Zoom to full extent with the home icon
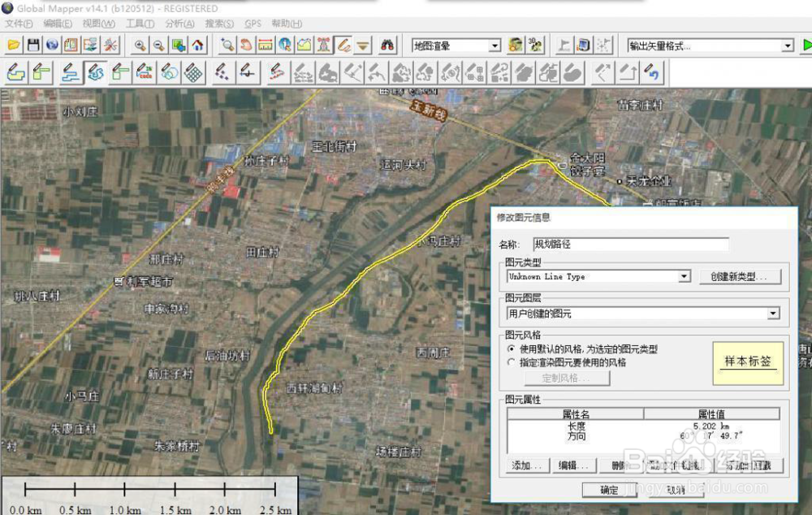The image size is (812, 515). (x=197, y=45)
